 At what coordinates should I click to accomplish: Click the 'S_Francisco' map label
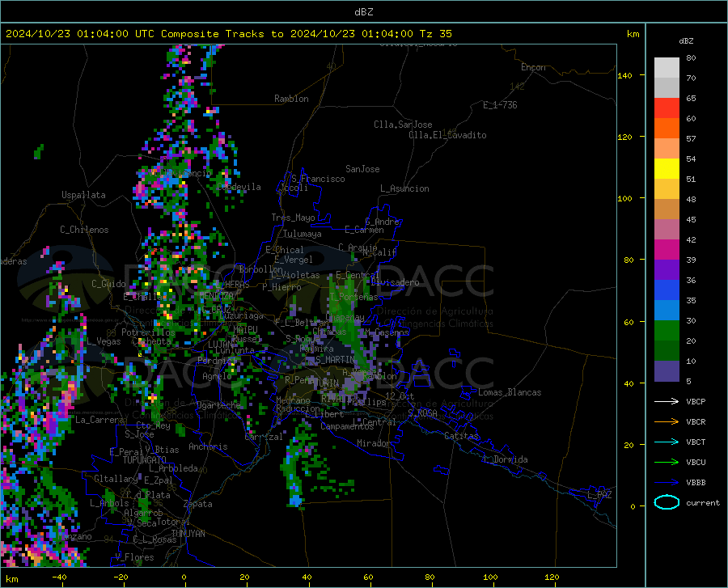pyautogui.click(x=318, y=179)
